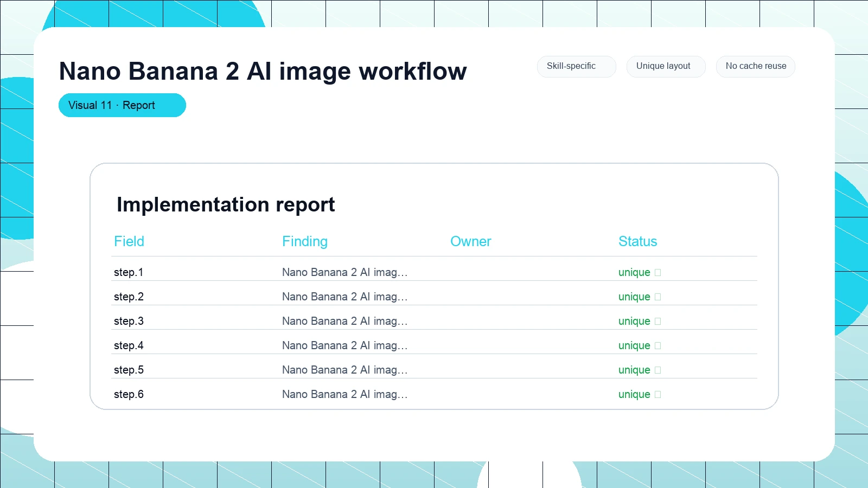This screenshot has width=868, height=488.
Task: Click the small square icon in step.1 status
Action: (658, 273)
